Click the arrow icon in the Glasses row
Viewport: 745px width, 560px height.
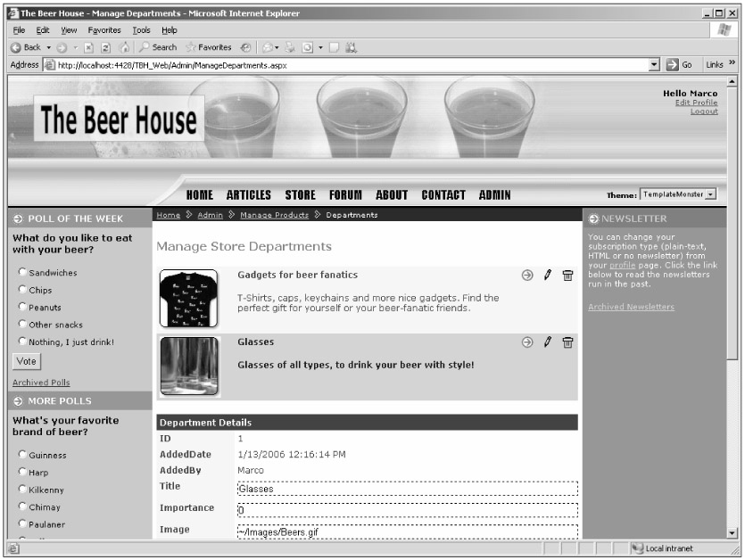click(x=527, y=342)
